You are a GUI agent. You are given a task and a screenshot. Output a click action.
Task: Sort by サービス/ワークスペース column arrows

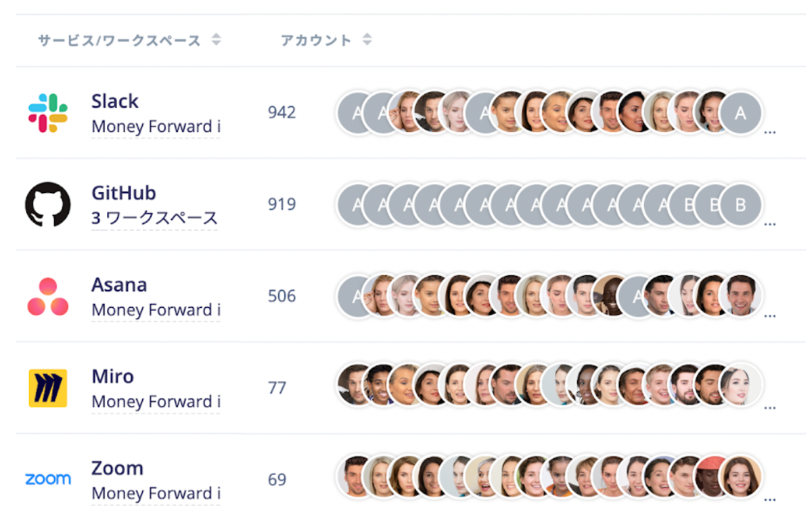click(216, 40)
